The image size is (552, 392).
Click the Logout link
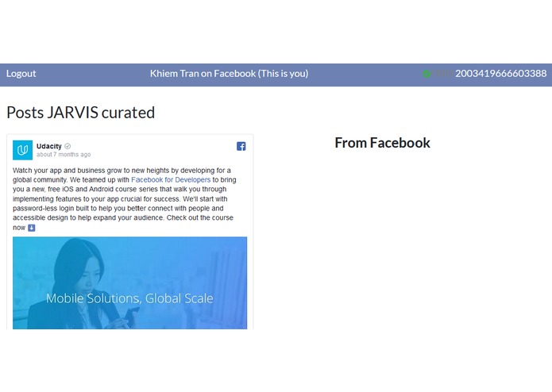pos(21,74)
